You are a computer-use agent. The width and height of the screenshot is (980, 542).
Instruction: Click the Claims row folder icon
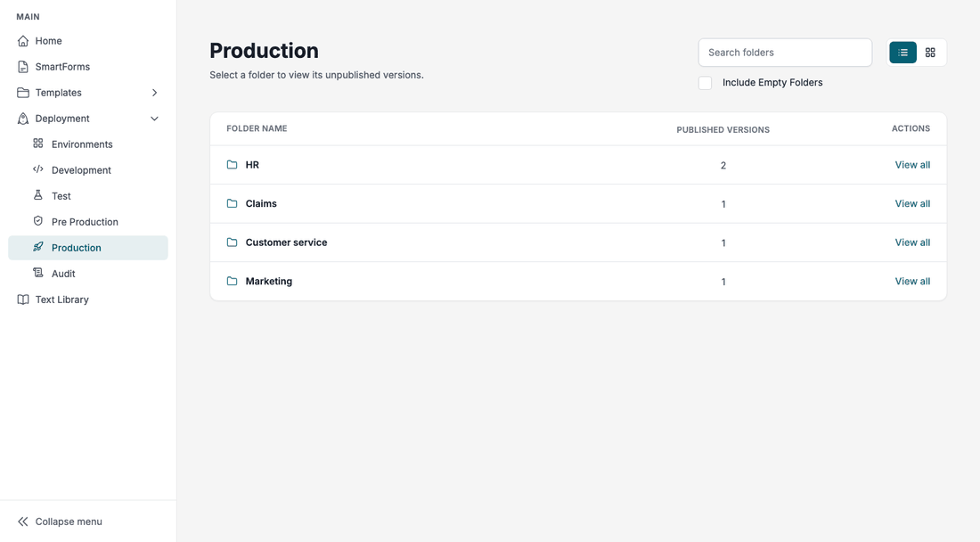click(232, 204)
